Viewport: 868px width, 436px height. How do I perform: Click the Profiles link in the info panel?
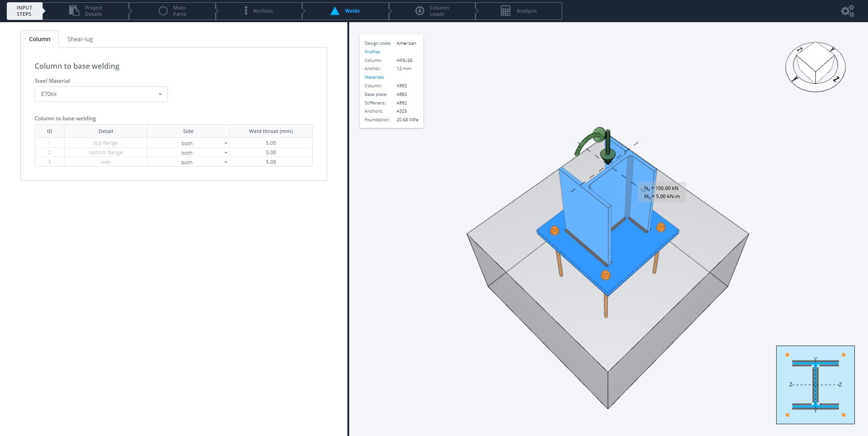(x=372, y=52)
